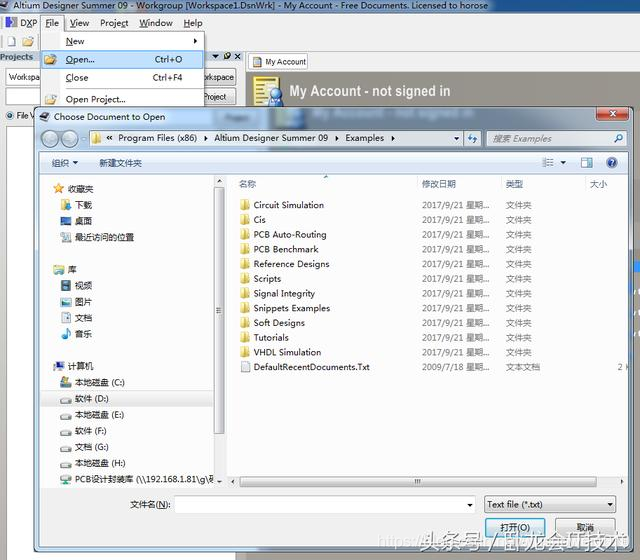The width and height of the screenshot is (640, 560).
Task: Click the dialog Forward navigation button
Action: 69,139
